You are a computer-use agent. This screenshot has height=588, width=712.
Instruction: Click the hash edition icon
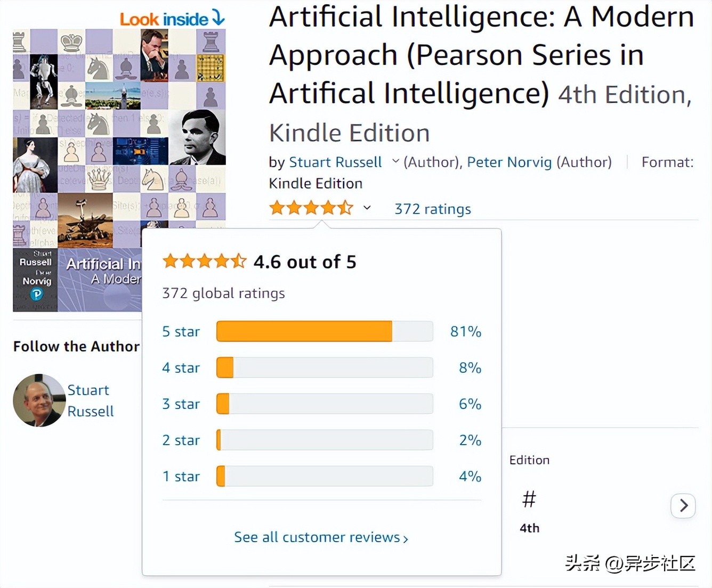point(529,500)
